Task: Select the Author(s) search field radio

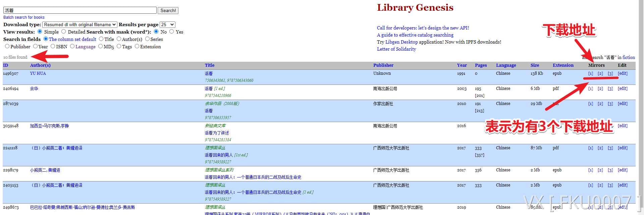Action: pyautogui.click(x=119, y=39)
